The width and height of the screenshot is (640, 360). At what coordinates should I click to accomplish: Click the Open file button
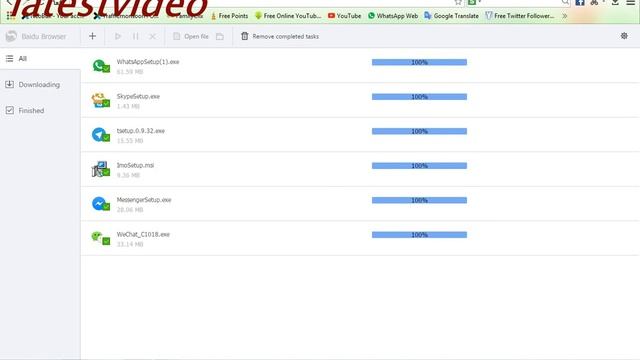click(x=191, y=36)
